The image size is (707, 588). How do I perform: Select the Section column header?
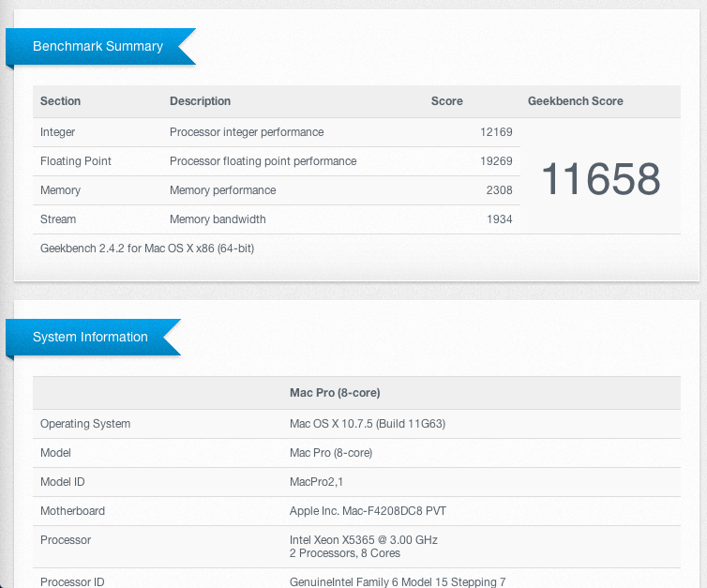60,101
